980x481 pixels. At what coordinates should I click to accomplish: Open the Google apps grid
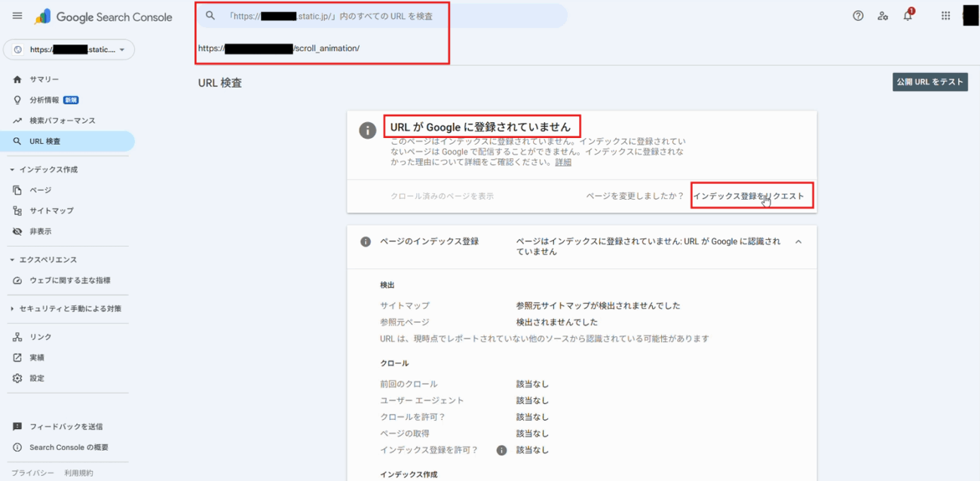pyautogui.click(x=945, y=16)
